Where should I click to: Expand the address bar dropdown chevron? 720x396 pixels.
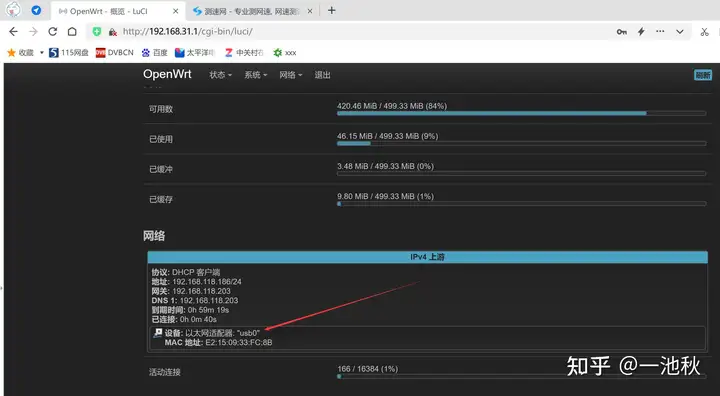coord(680,32)
